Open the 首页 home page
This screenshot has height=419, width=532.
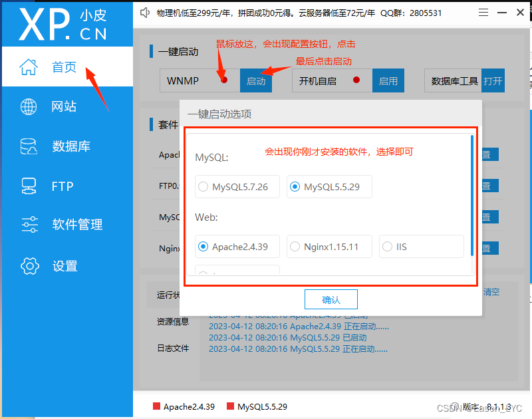(67, 67)
